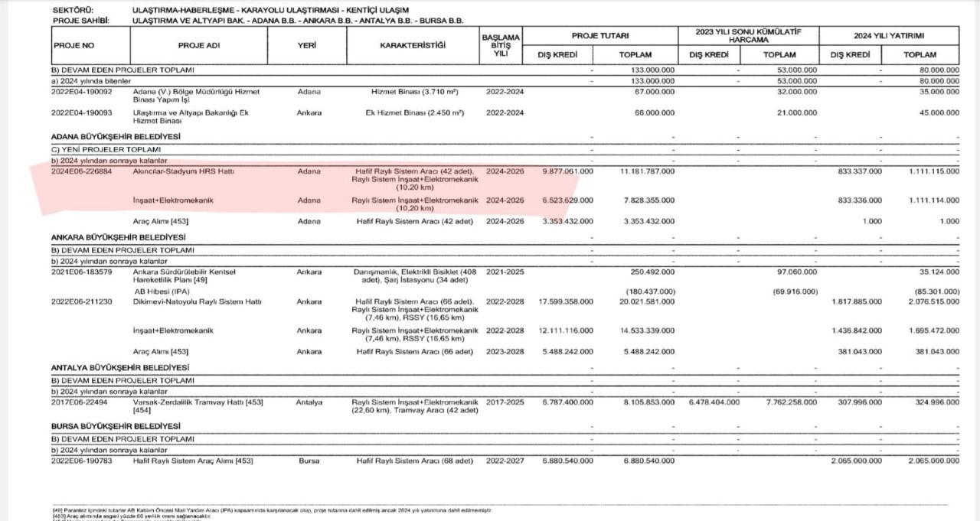Click 'Ek Hizmet Binası (2.450 m²)' cell

414,113
